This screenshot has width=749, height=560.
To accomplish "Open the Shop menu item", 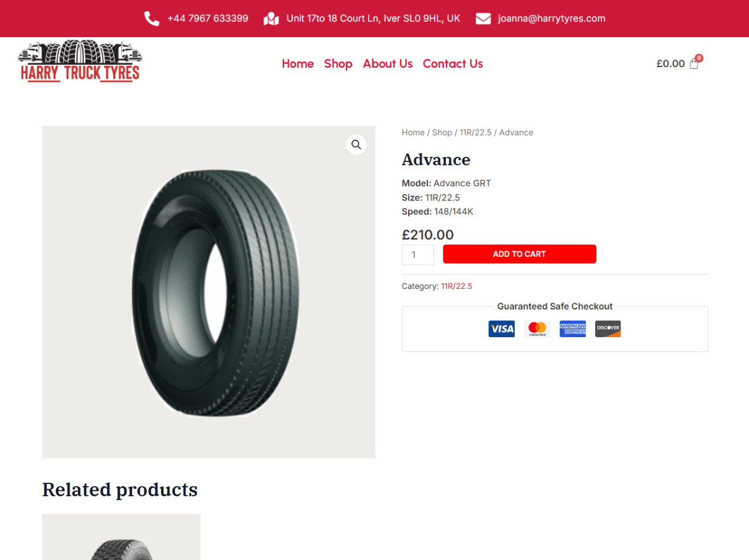I will [338, 64].
